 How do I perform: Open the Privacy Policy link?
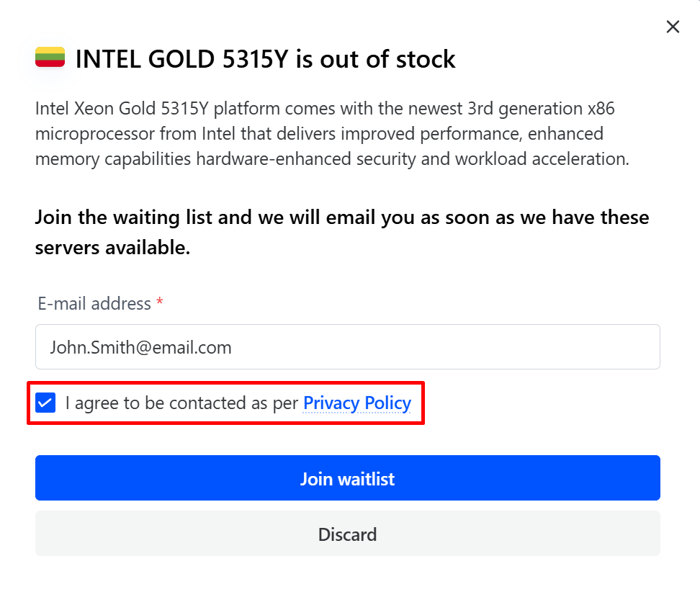point(357,403)
